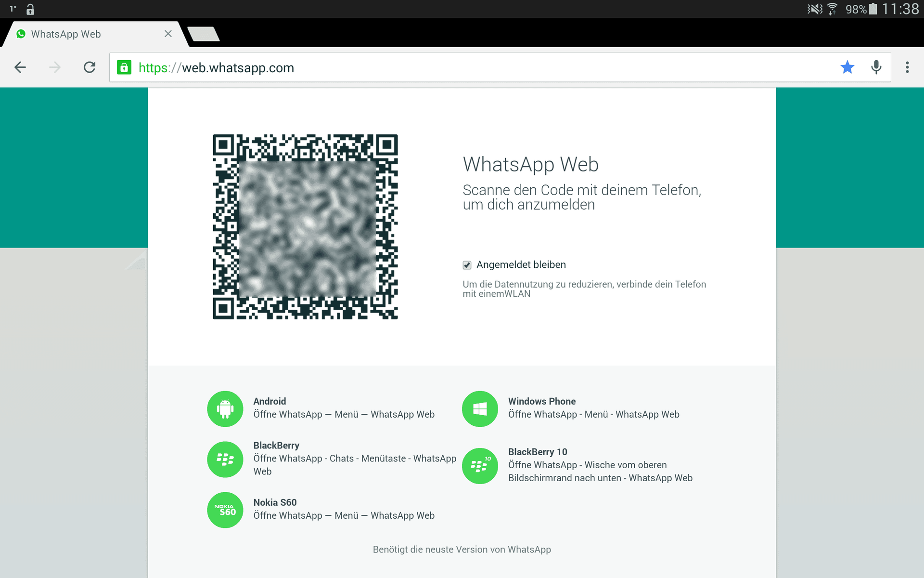Tap the green secure padlock icon

coord(124,67)
